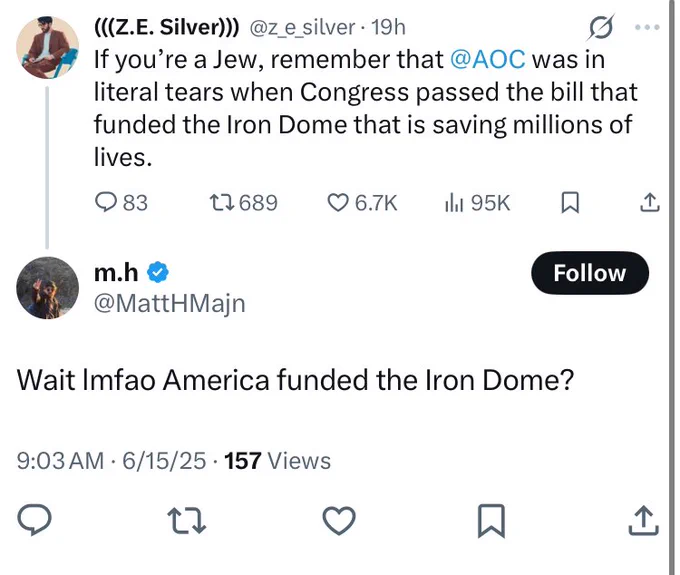Open the three-dot more options menu
This screenshot has height=575, width=680.
coord(647,27)
